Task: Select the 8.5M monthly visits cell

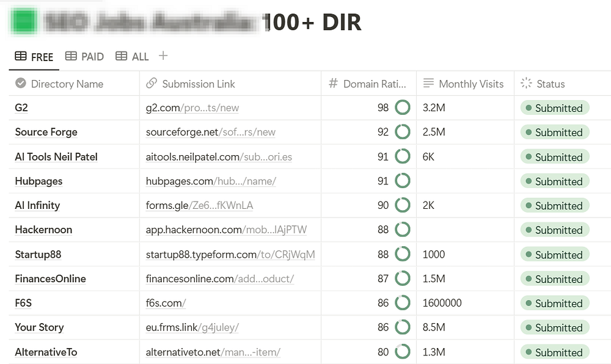Action: pyautogui.click(x=465, y=327)
